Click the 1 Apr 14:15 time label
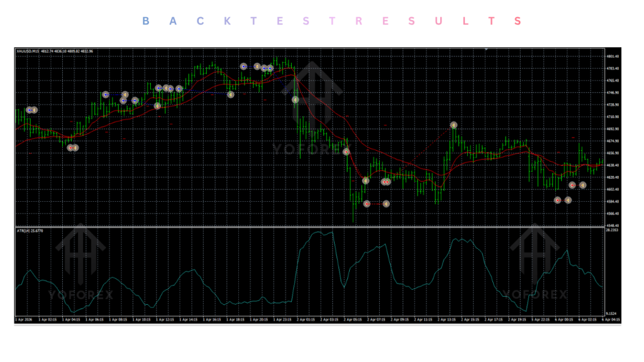This screenshot has height=362, width=644. pyautogui.click(x=189, y=319)
